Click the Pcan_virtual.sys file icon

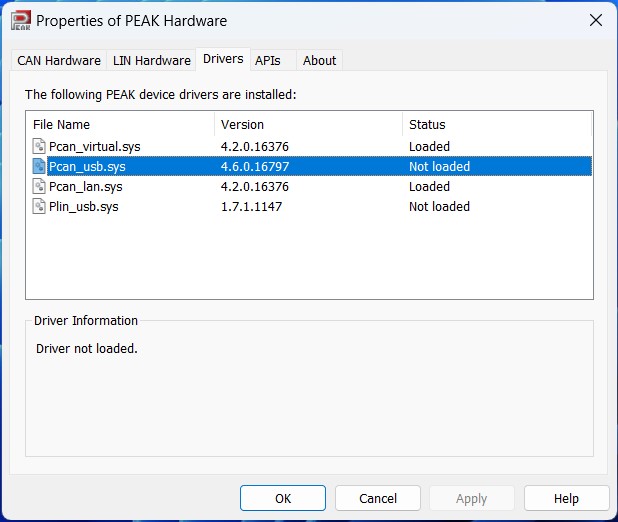[39, 146]
